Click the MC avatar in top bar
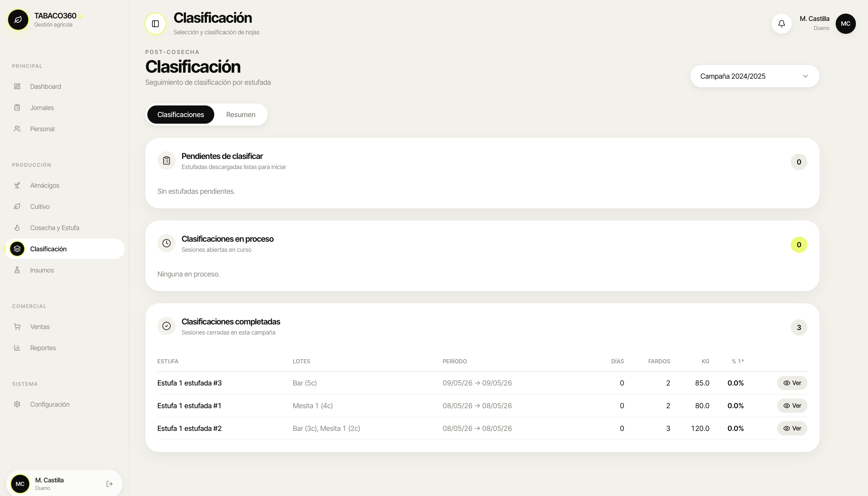The height and width of the screenshot is (496, 868). [x=846, y=23]
